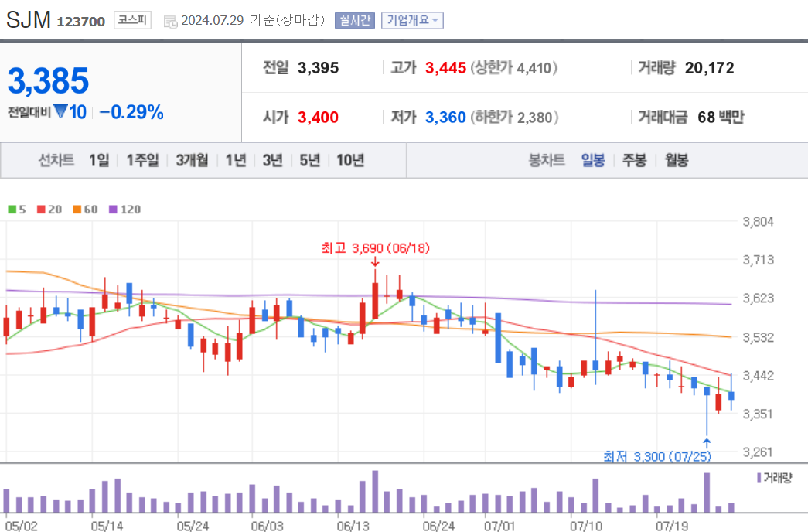Click the 3,261 y-axis price label
The width and height of the screenshot is (808, 532).
point(758,452)
